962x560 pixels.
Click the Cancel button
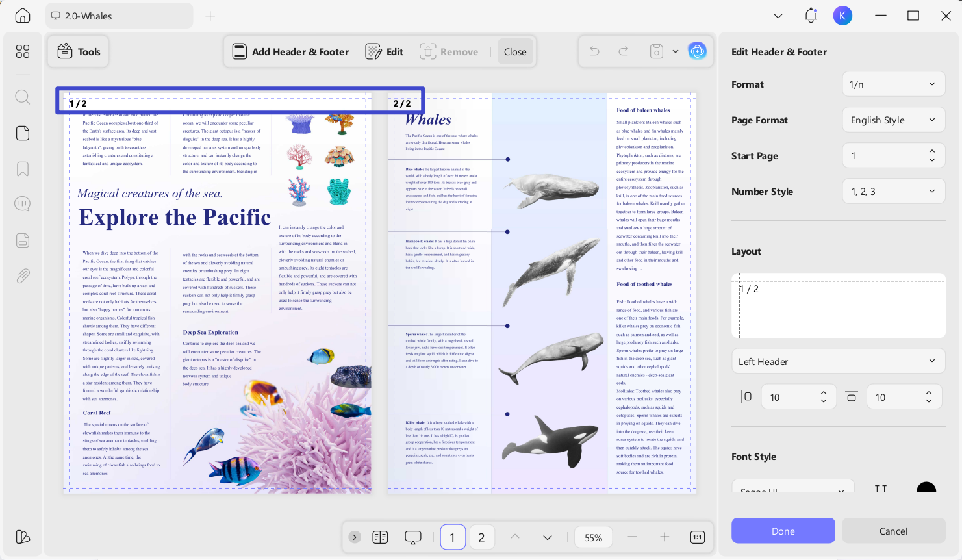(893, 531)
